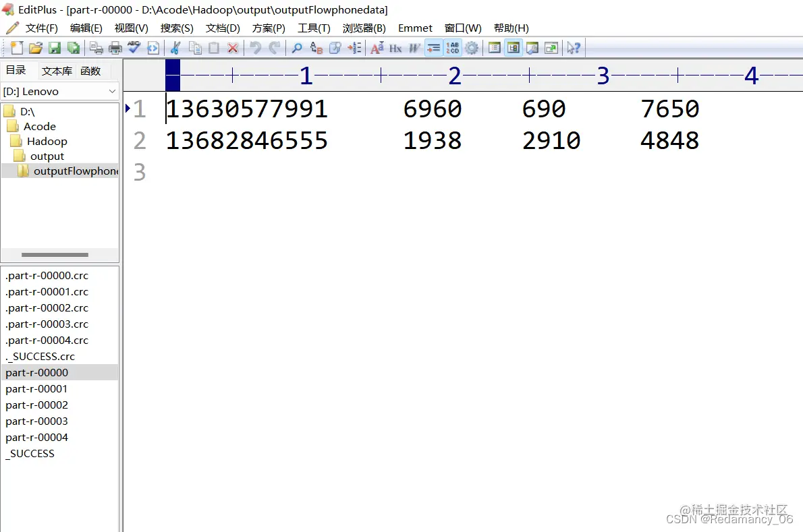Image resolution: width=803 pixels, height=532 pixels.
Task: Run the ABC spell check tool
Action: coord(134,48)
